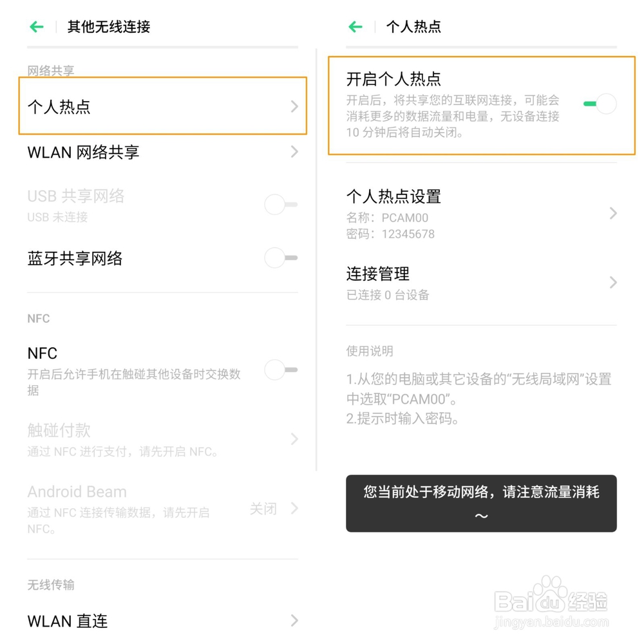Open WLAN 直连 chevron arrow
The height and width of the screenshot is (644, 644).
click(294, 621)
